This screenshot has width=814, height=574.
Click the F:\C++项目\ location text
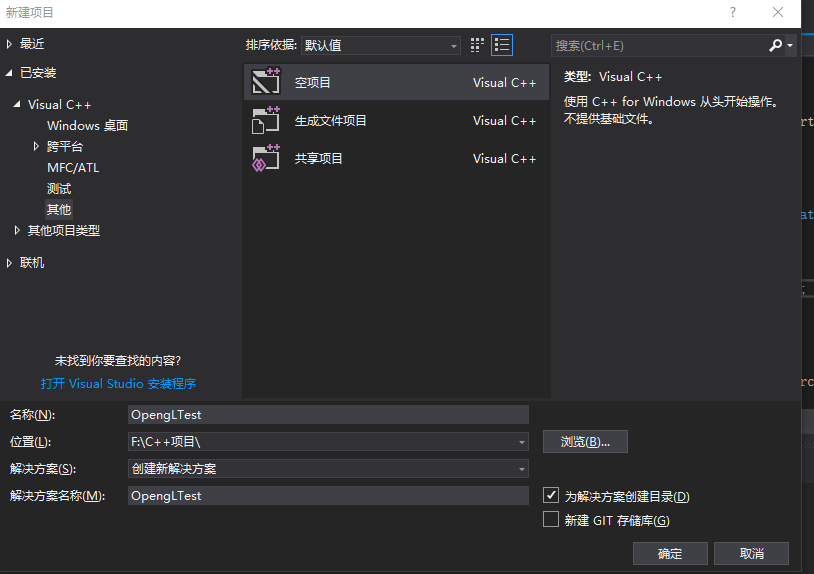tap(166, 442)
